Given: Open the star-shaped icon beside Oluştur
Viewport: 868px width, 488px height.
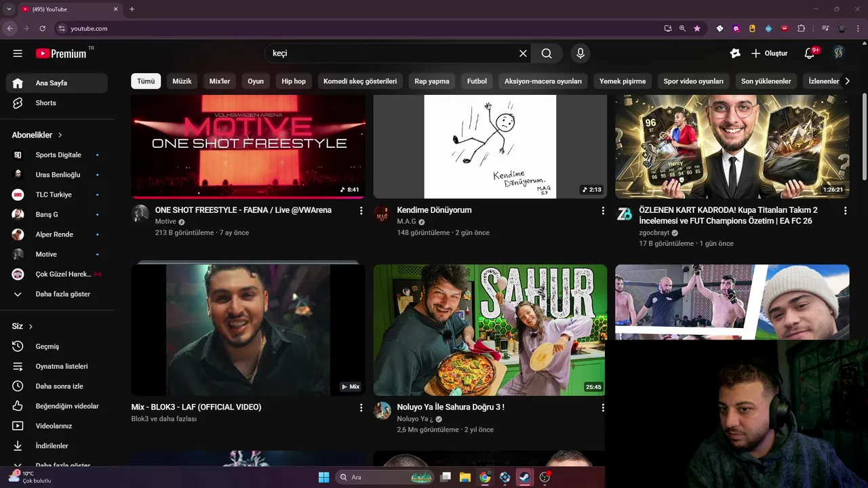Looking at the screenshot, I should tap(735, 54).
